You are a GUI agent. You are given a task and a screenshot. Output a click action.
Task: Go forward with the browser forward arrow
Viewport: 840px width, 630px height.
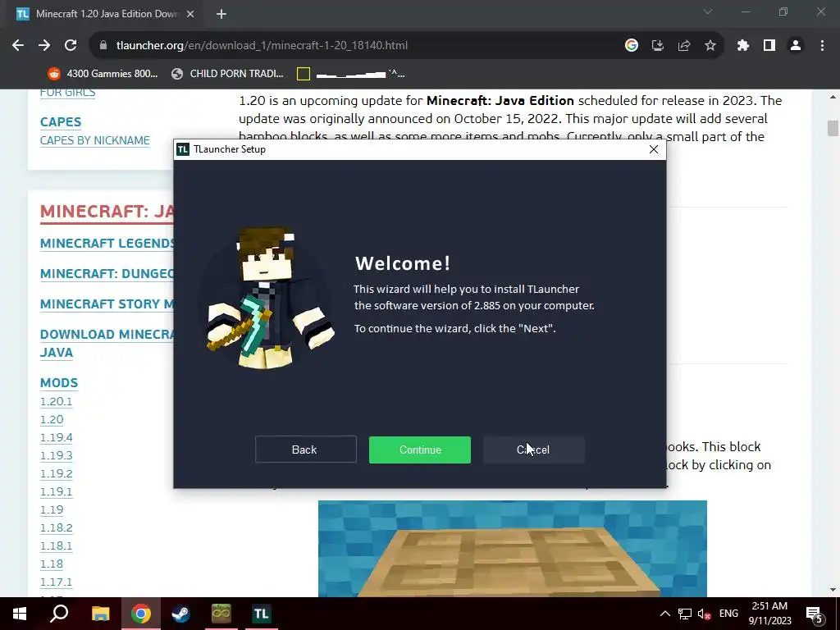[44, 46]
